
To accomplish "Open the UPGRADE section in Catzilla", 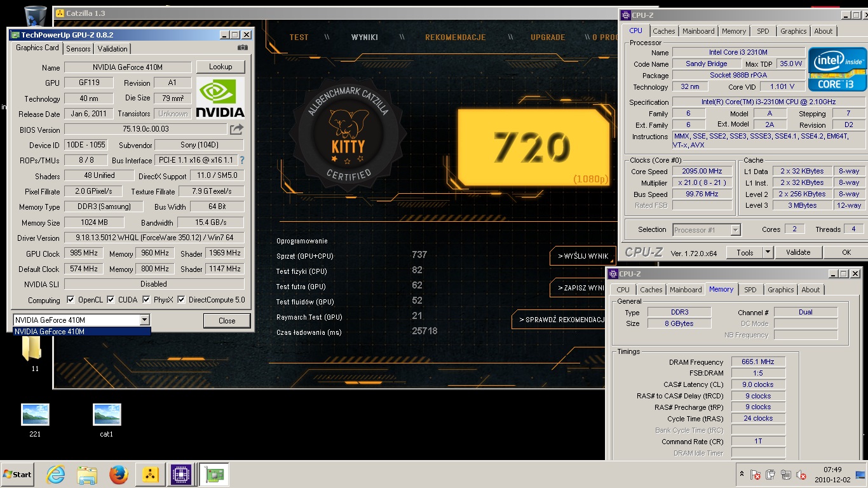I will pyautogui.click(x=548, y=37).
